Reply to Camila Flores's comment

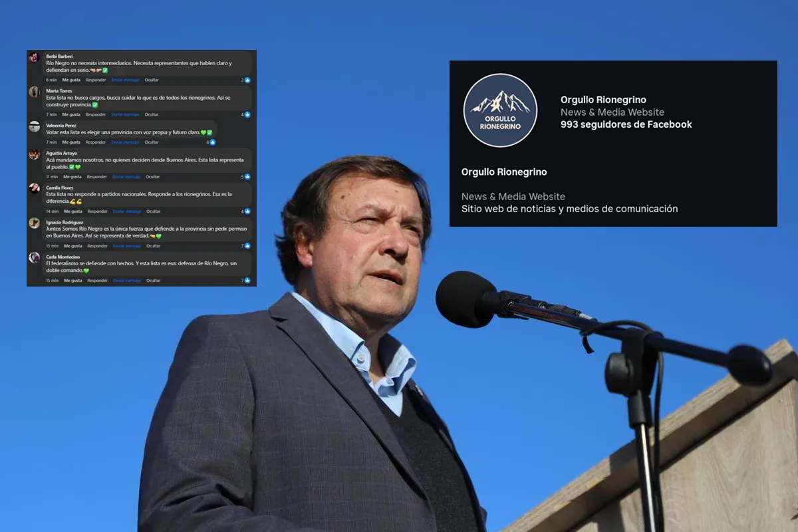coord(97,211)
